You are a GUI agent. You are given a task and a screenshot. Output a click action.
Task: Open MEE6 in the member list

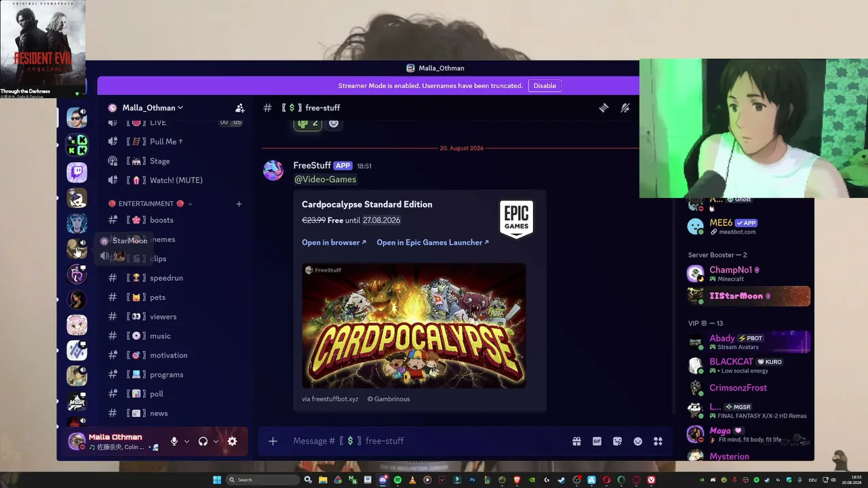point(749,226)
